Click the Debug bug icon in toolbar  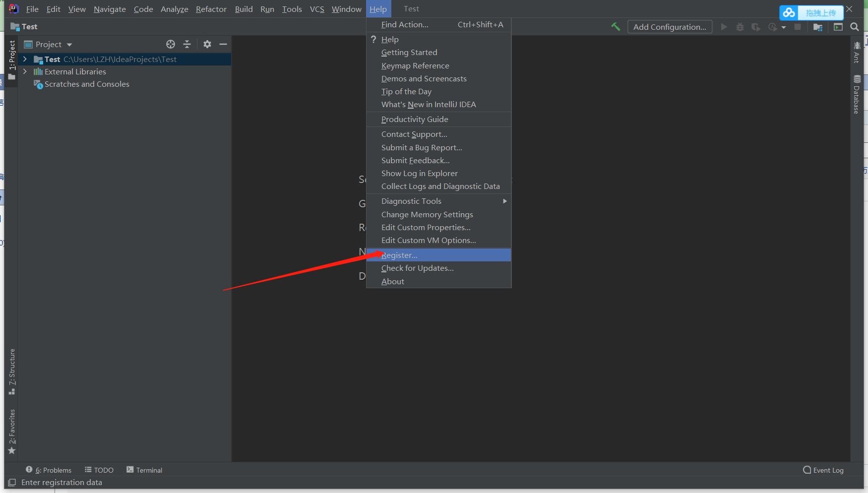click(740, 27)
